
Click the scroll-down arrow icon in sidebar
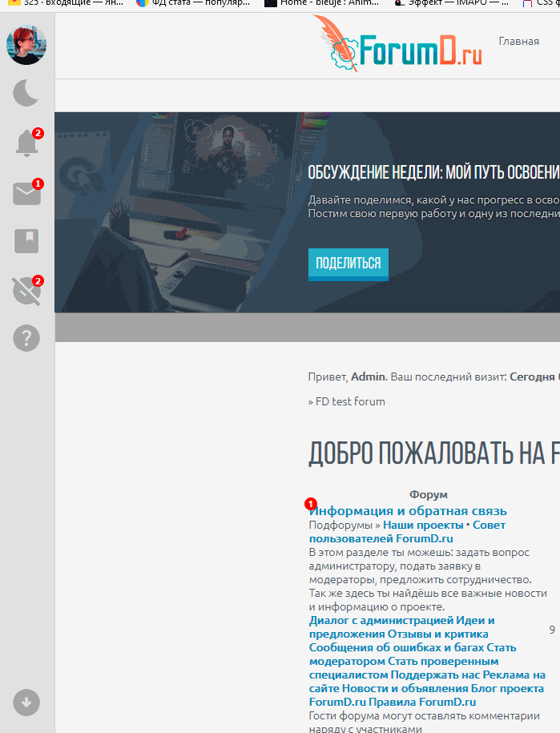point(26,703)
